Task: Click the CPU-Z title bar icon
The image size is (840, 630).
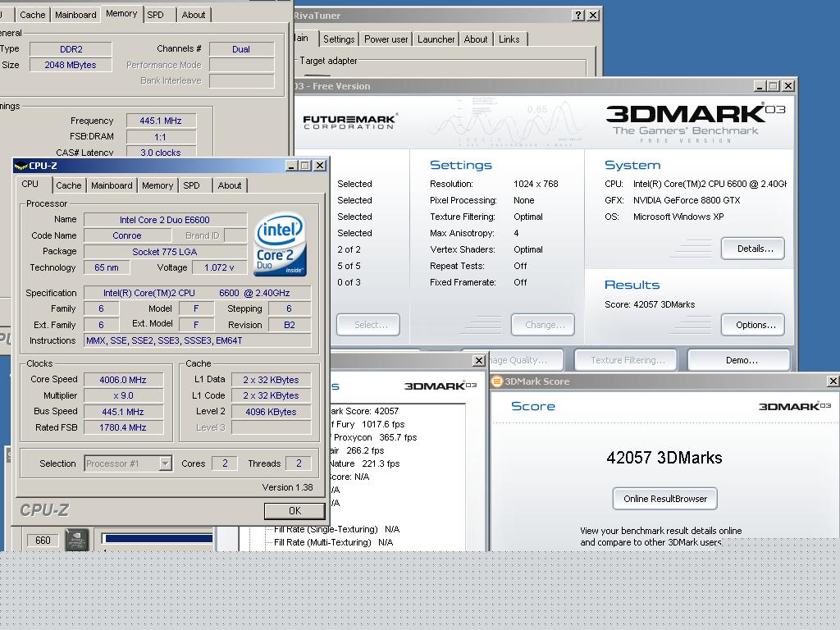Action: tap(21, 166)
